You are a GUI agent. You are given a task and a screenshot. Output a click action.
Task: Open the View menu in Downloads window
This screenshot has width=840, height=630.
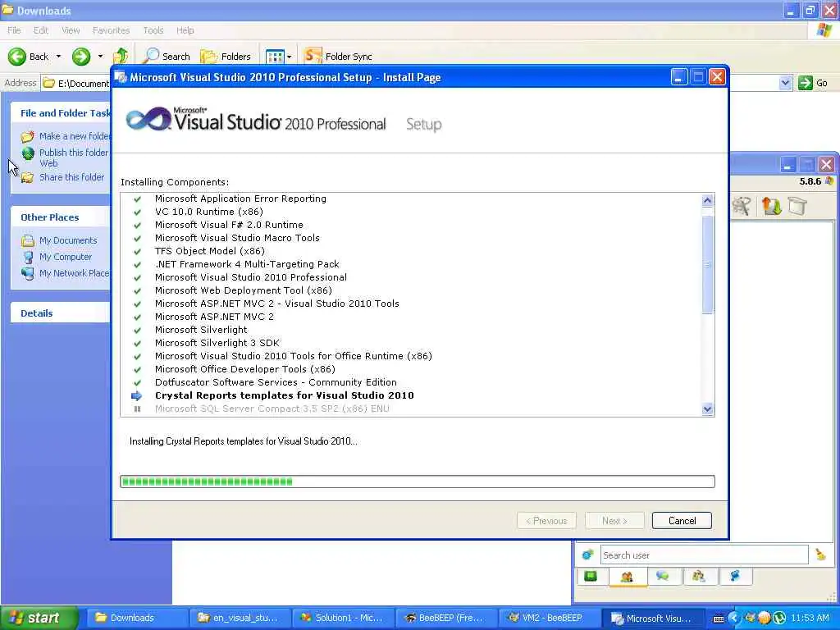click(x=71, y=30)
